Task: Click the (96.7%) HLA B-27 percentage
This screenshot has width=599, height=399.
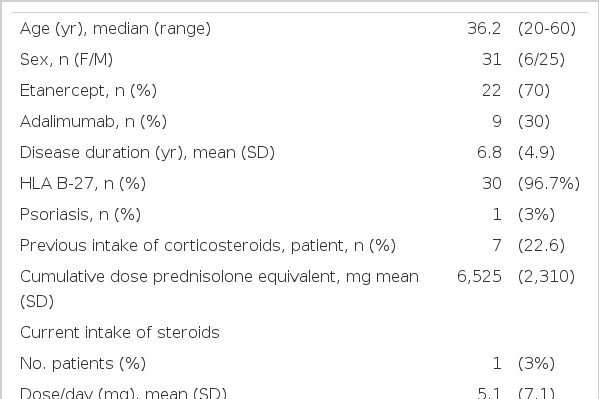Action: 549,183
